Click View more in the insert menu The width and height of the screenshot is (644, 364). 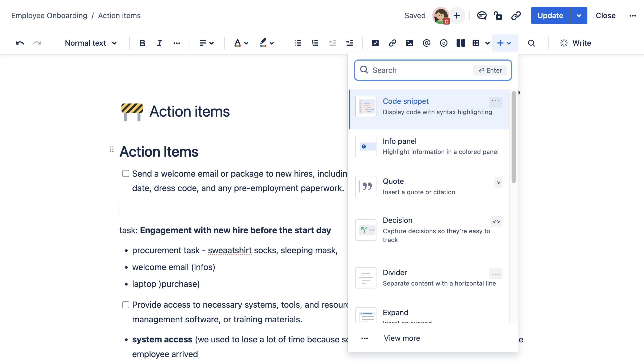tap(402, 338)
